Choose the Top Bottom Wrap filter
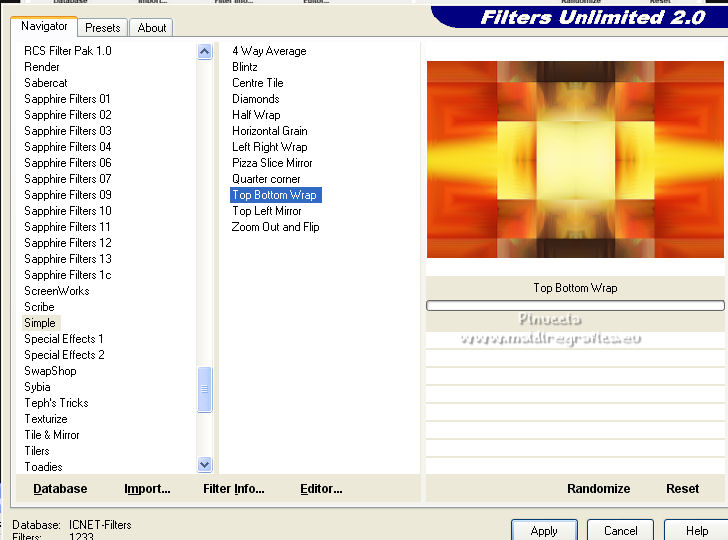The height and width of the screenshot is (540, 728). 275,195
